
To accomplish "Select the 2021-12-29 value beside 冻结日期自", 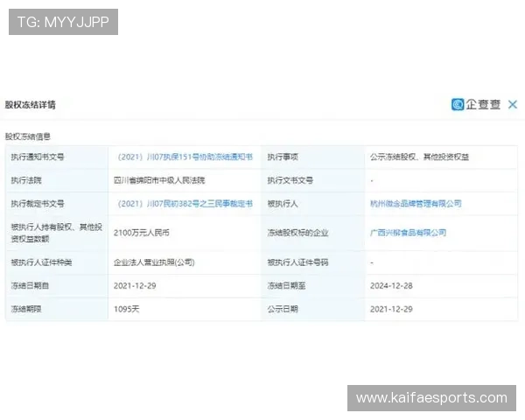I will pyautogui.click(x=135, y=286).
